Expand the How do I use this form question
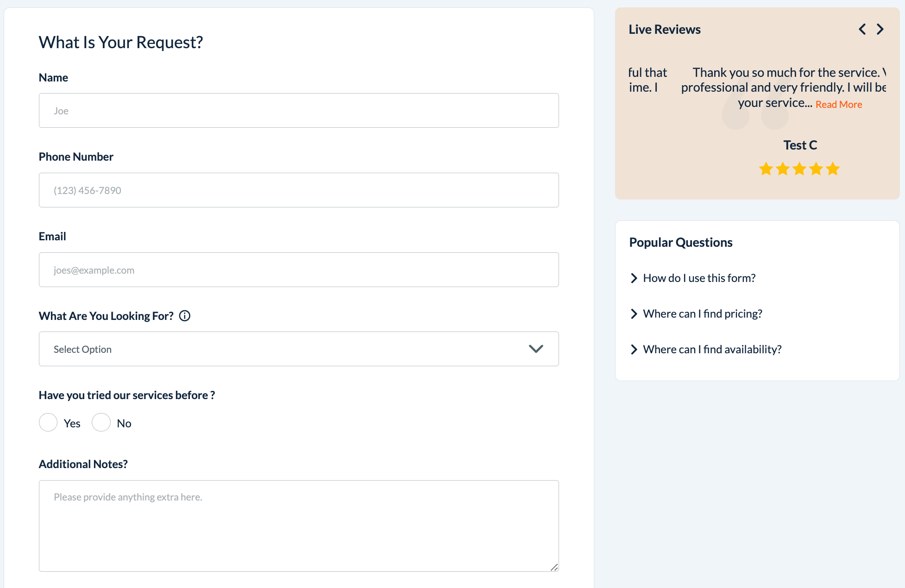This screenshot has width=905, height=588. pyautogui.click(x=699, y=278)
